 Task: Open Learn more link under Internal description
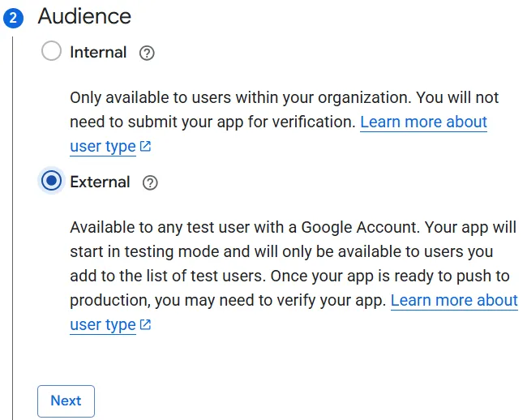click(423, 122)
